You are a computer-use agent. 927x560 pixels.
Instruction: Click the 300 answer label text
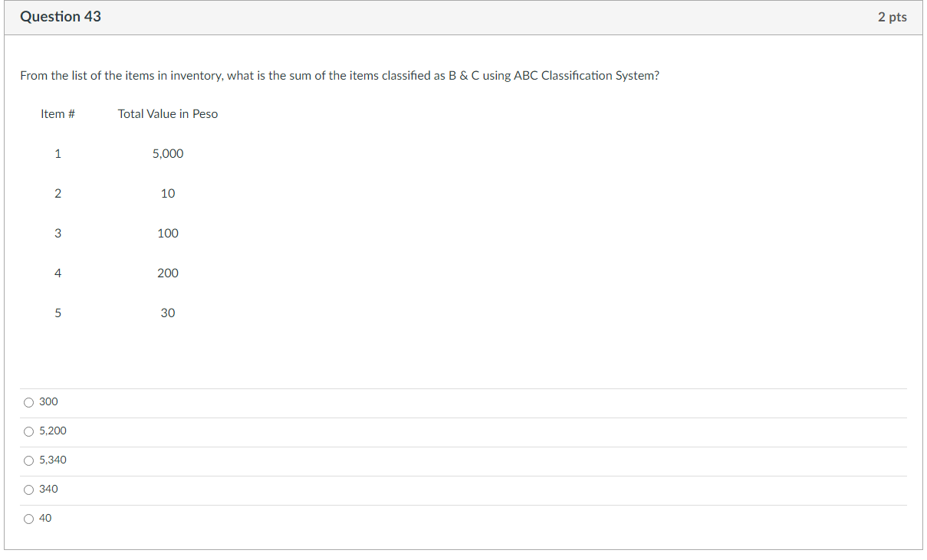click(48, 401)
